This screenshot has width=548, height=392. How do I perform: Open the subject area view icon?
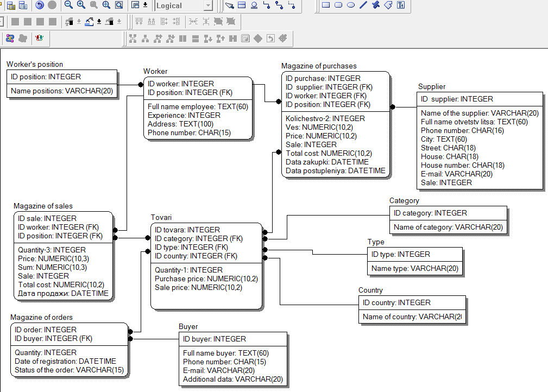click(x=135, y=5)
